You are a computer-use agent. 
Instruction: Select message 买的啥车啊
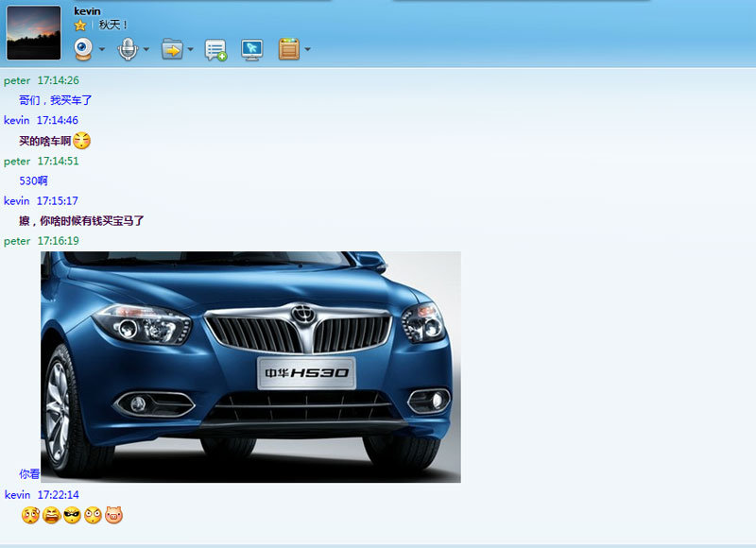[44, 141]
